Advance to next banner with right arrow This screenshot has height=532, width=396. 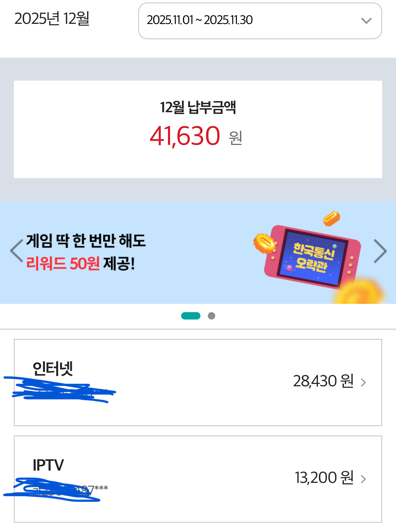tap(380, 251)
